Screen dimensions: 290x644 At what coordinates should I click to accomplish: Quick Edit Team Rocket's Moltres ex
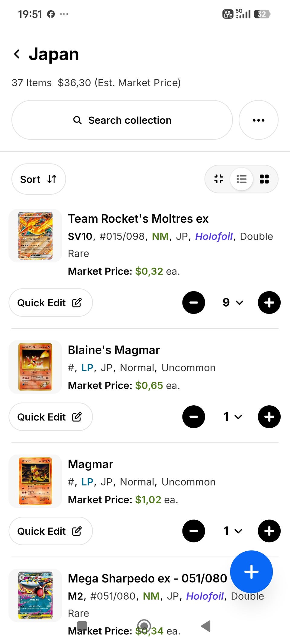(50, 303)
